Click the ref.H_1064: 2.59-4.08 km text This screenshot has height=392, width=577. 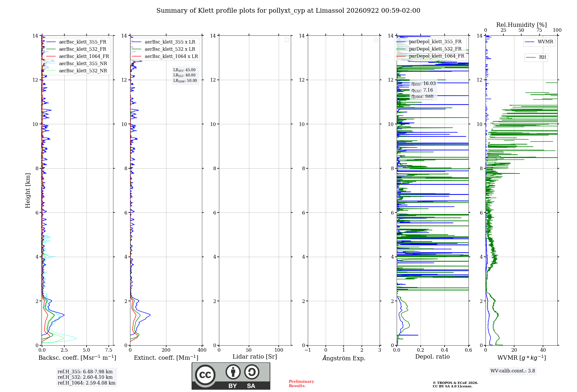(x=87, y=383)
